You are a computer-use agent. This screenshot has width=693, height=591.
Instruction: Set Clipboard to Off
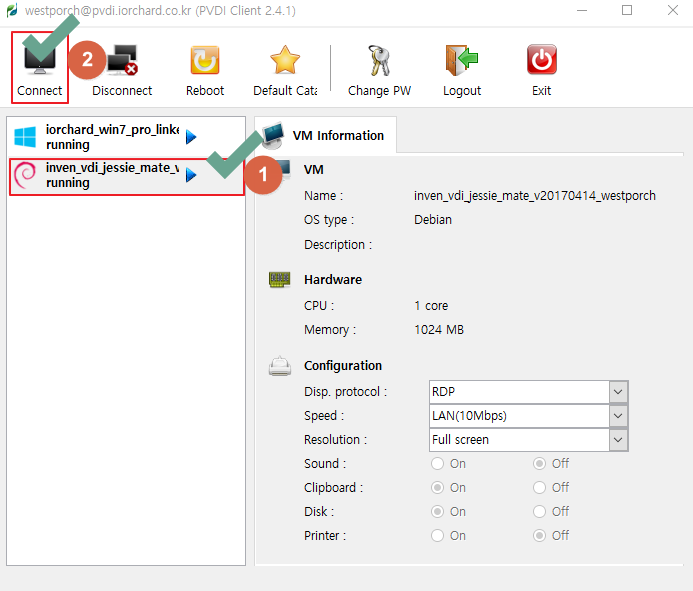click(x=539, y=487)
